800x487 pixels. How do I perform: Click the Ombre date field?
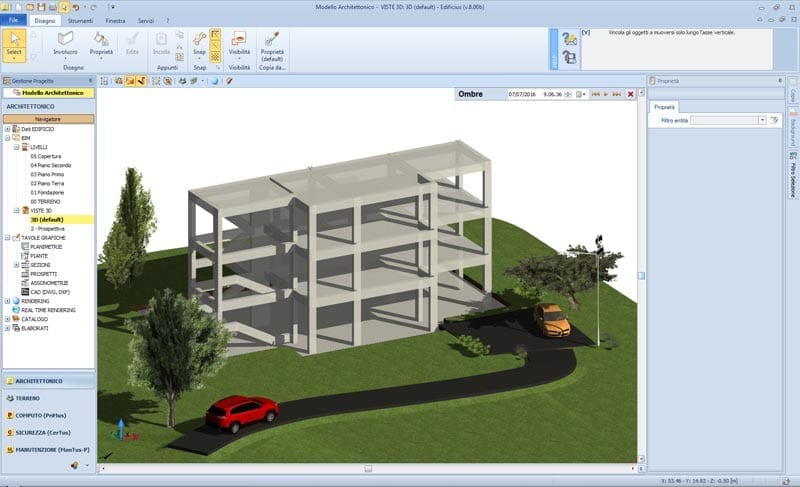[x=522, y=94]
